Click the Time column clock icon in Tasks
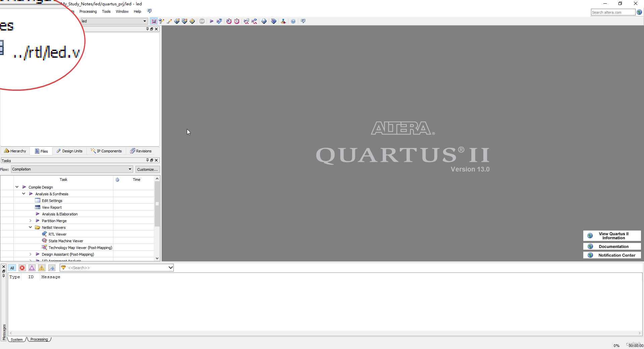Viewport: 644px width, 349px height. tap(117, 180)
